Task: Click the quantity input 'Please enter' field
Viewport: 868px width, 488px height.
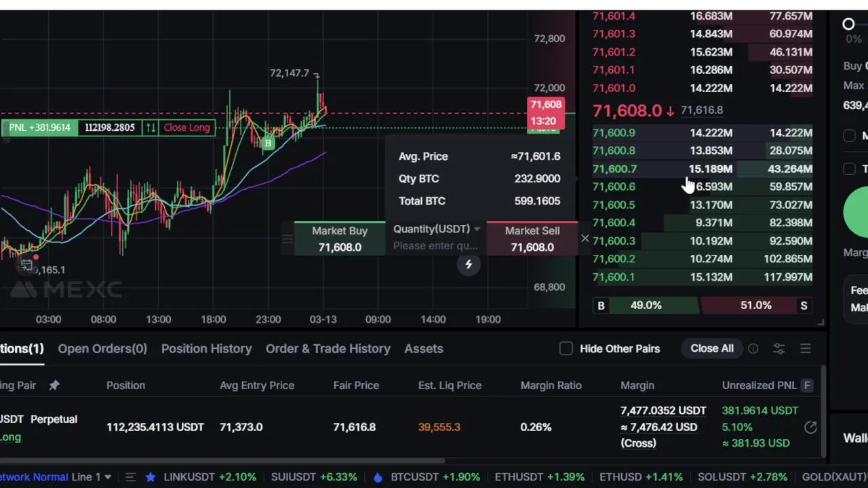Action: coord(435,246)
